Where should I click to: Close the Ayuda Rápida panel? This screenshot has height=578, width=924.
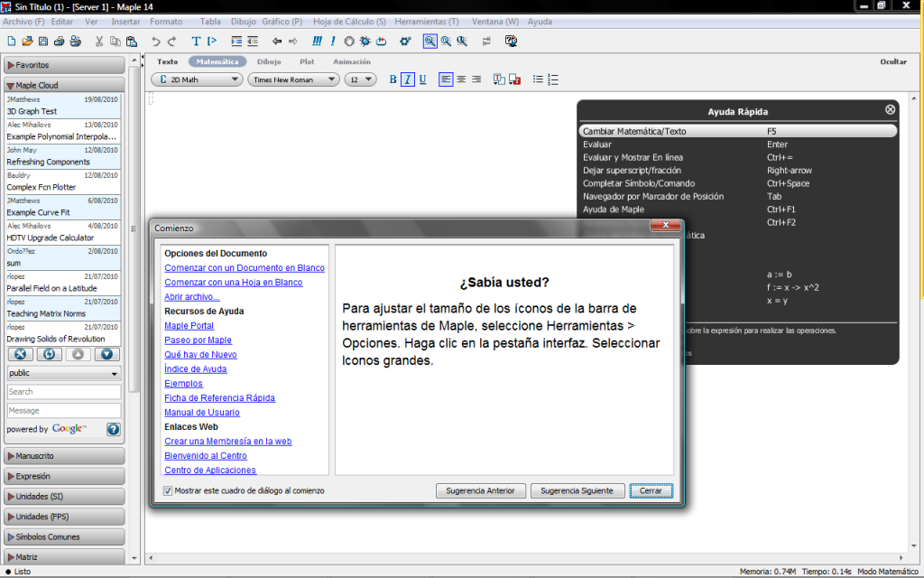coord(890,109)
